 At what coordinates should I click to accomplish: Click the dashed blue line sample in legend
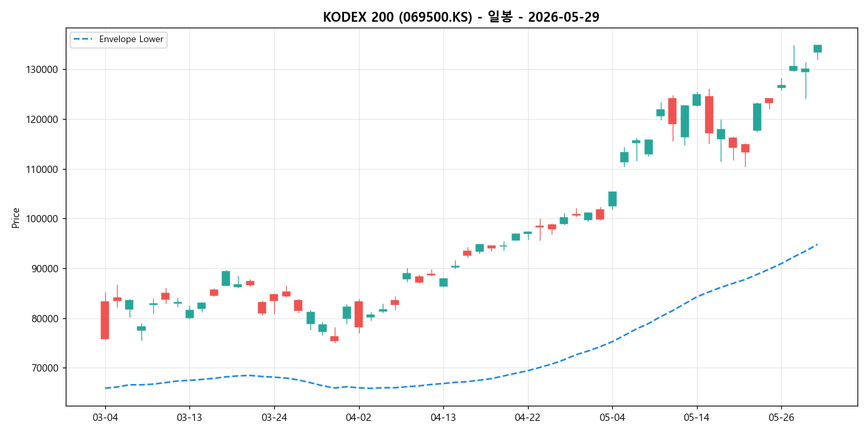coord(84,39)
